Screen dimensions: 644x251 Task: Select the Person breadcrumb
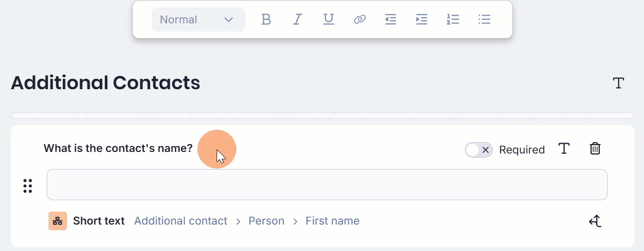click(x=266, y=221)
